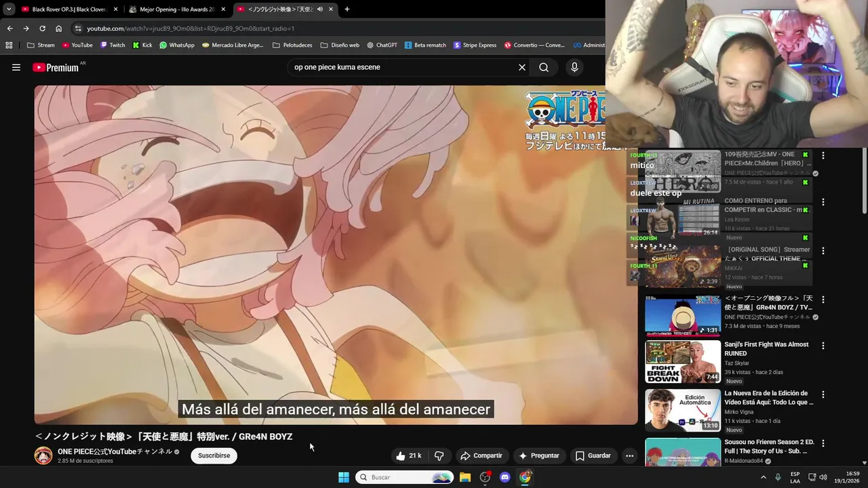
Task: Open the Windows Start menu
Action: 344,477
